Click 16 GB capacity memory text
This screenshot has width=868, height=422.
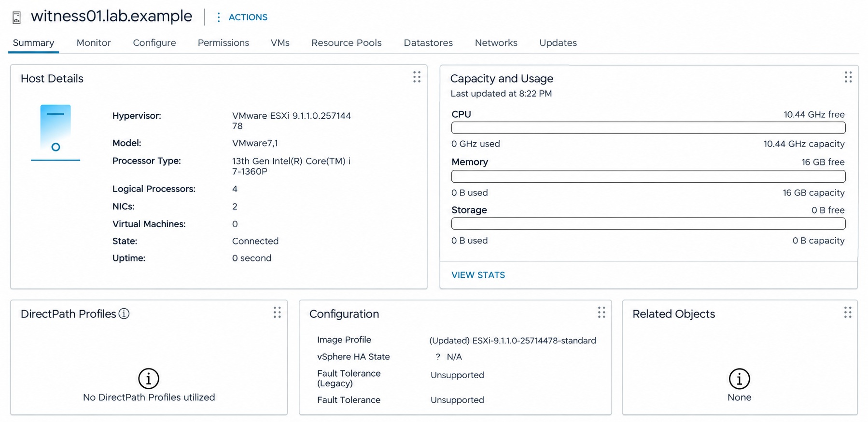[813, 193]
